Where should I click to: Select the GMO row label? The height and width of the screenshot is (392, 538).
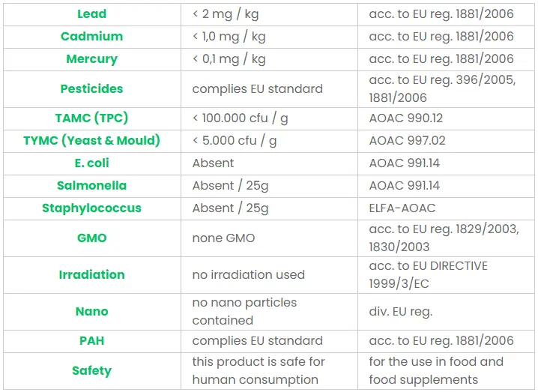91,238
